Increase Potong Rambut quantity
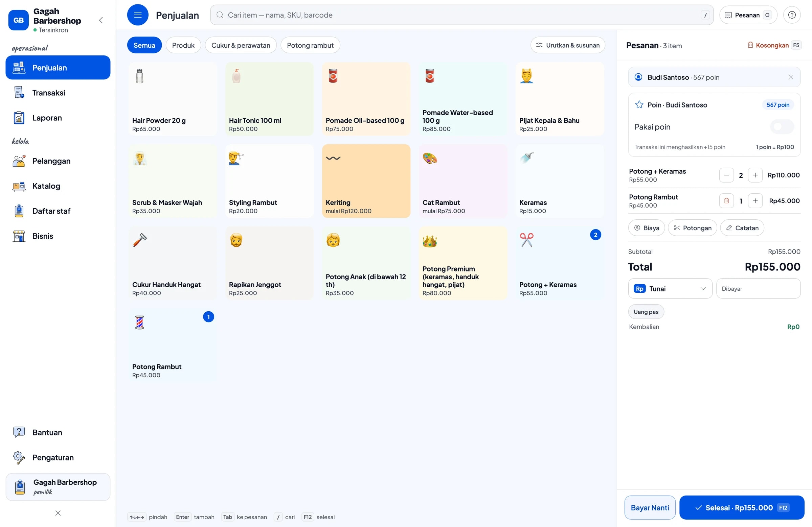 pyautogui.click(x=755, y=201)
